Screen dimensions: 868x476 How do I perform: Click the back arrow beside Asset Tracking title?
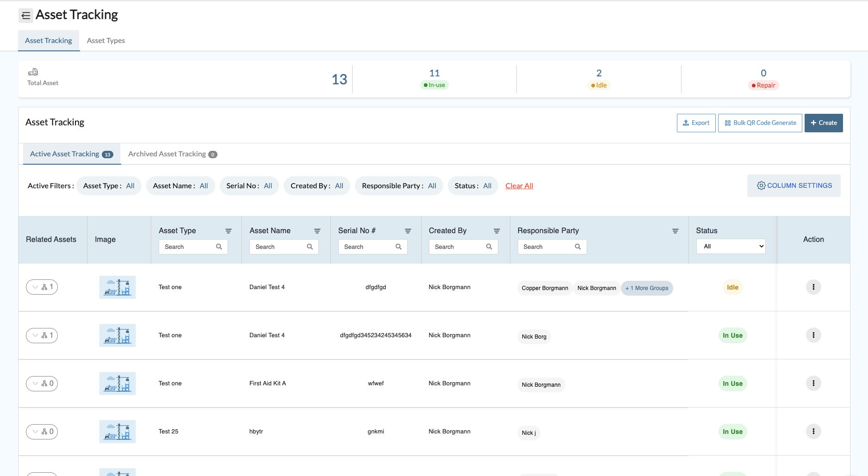click(x=26, y=15)
